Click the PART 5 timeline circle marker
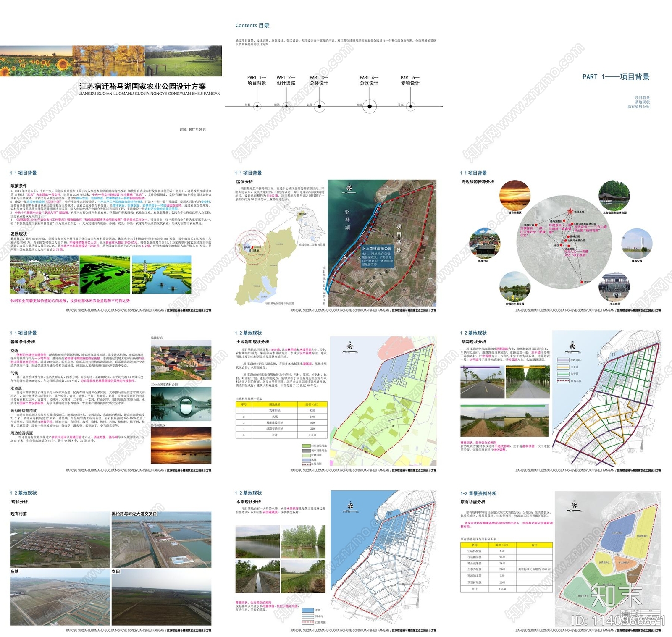Screen dimensions: 672x637 pyautogui.click(x=410, y=106)
